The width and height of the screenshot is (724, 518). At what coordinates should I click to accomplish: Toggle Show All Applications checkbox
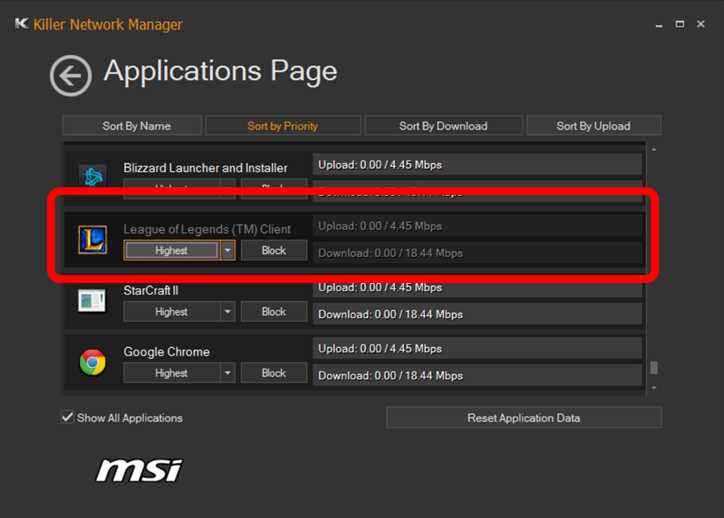click(x=67, y=417)
